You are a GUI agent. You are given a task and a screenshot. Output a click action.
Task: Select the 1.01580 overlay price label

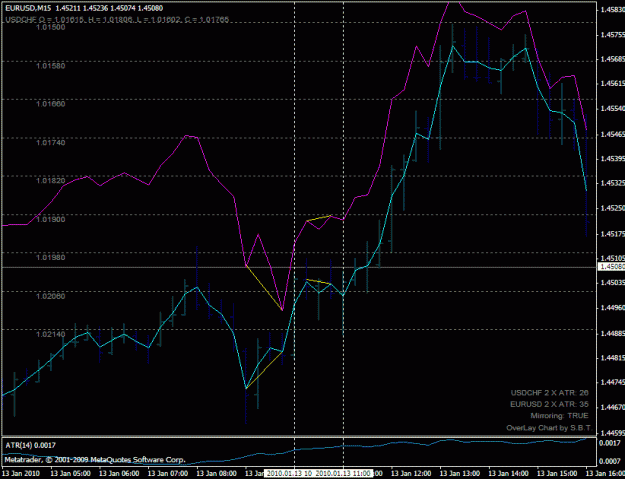tap(51, 65)
